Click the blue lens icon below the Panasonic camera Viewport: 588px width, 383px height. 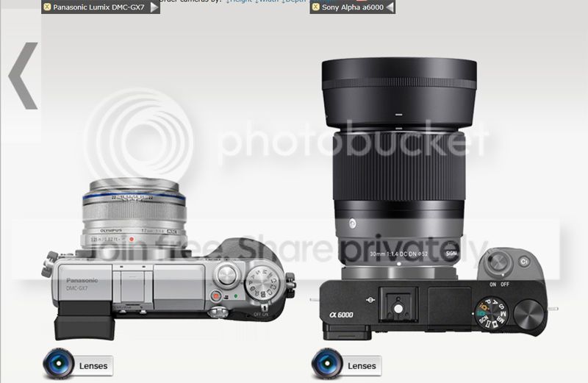pos(57,364)
